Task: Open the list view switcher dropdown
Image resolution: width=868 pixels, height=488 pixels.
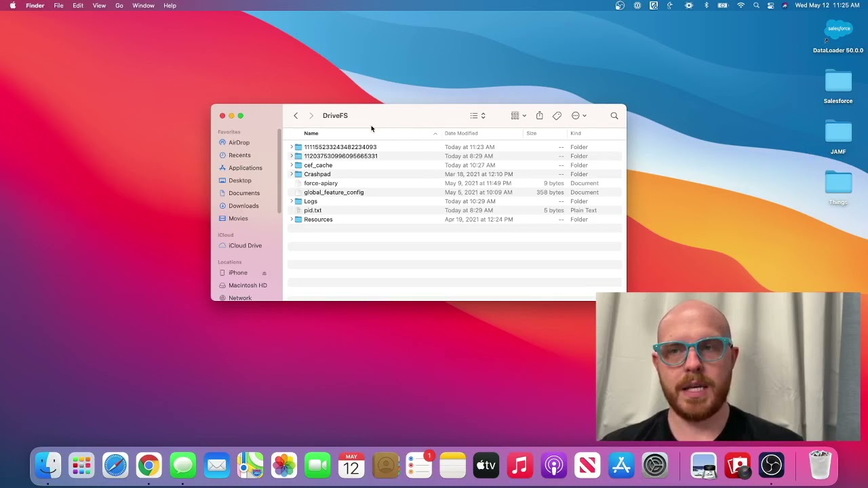Action: point(478,116)
